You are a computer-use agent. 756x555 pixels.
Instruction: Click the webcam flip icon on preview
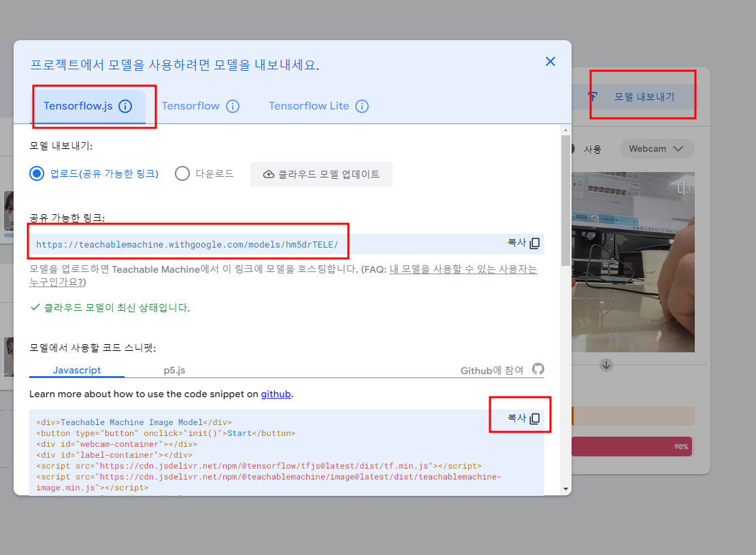point(683,186)
